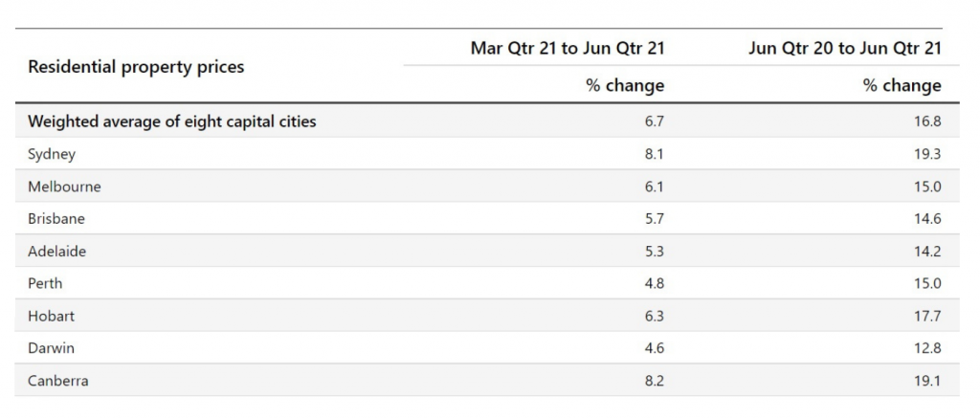Select the Residential property prices header

click(136, 67)
